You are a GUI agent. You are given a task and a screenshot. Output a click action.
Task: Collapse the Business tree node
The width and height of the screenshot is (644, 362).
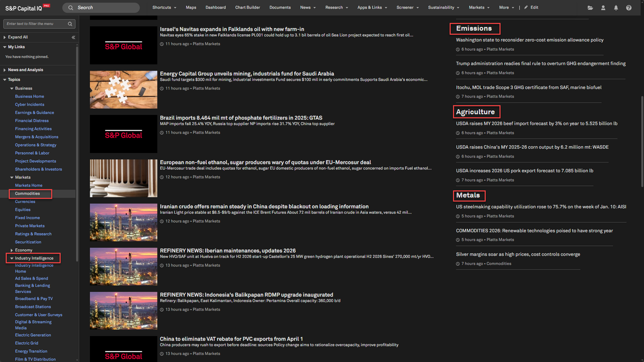pyautogui.click(x=12, y=88)
